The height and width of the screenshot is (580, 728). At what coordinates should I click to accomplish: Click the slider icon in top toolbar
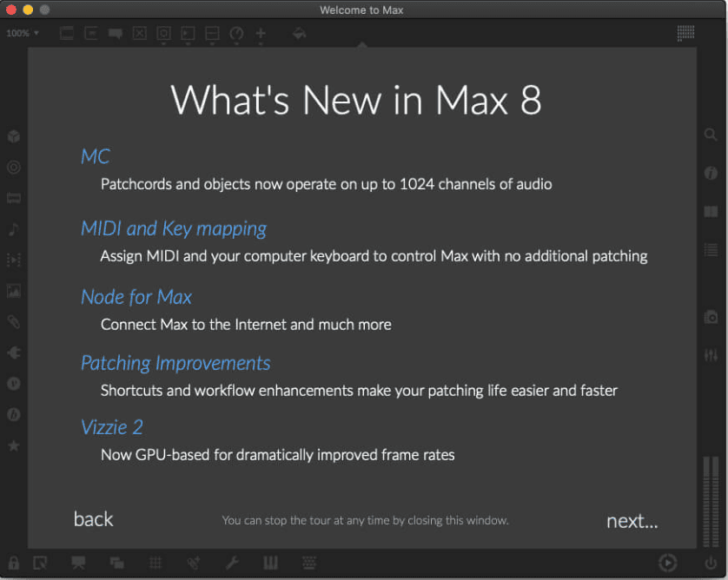(x=212, y=33)
